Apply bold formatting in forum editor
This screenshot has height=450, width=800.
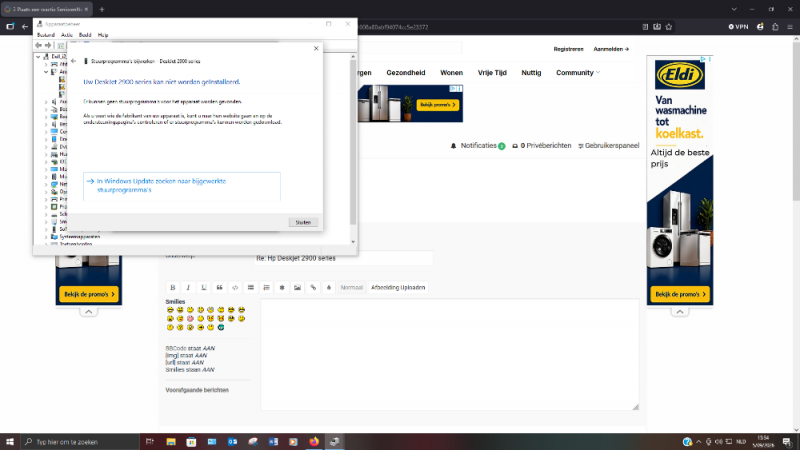click(x=172, y=287)
